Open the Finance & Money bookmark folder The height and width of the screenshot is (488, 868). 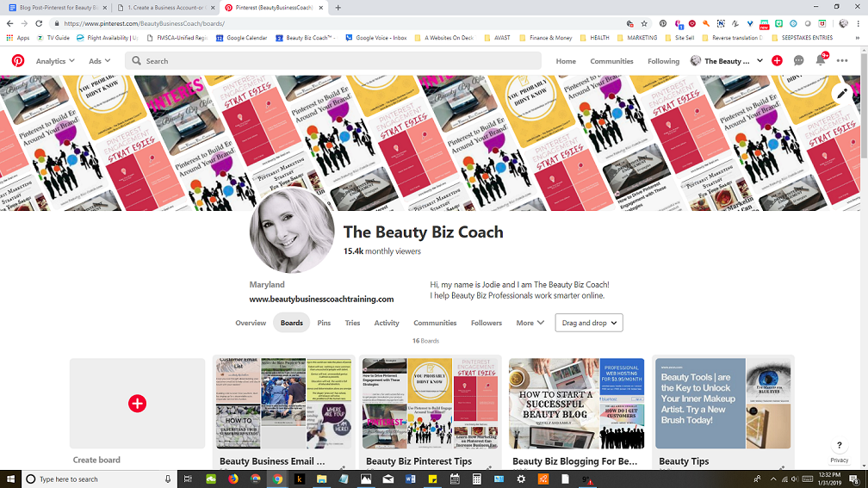(546, 38)
